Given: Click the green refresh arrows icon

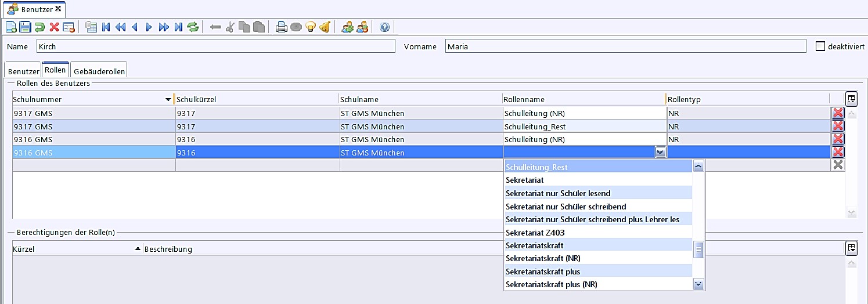Looking at the screenshot, I should 193,27.
